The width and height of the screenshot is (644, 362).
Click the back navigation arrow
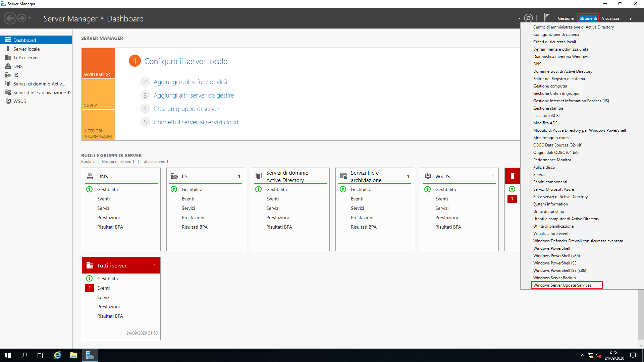[x=10, y=18]
